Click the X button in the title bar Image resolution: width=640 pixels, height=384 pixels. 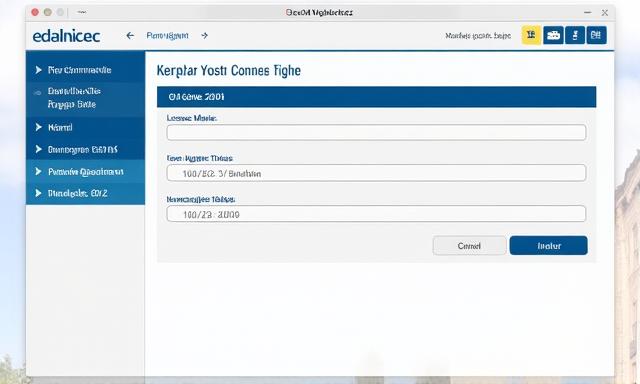(x=605, y=13)
